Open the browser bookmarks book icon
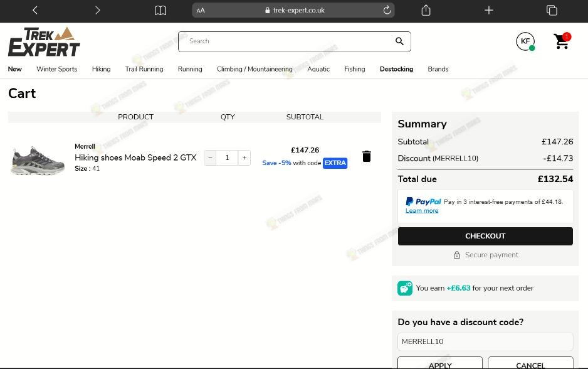The height and width of the screenshot is (369, 588). coord(160,11)
